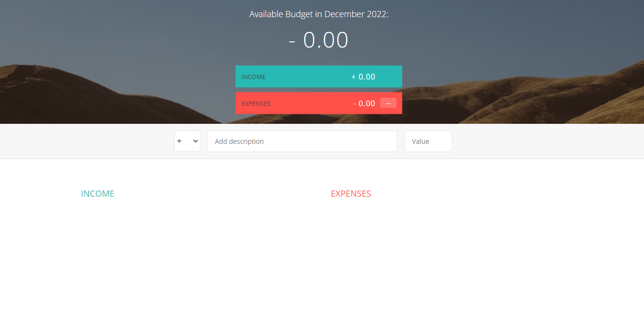644x311 pixels.
Task: Click the percentage placeholder next to expenses total
Action: point(388,103)
